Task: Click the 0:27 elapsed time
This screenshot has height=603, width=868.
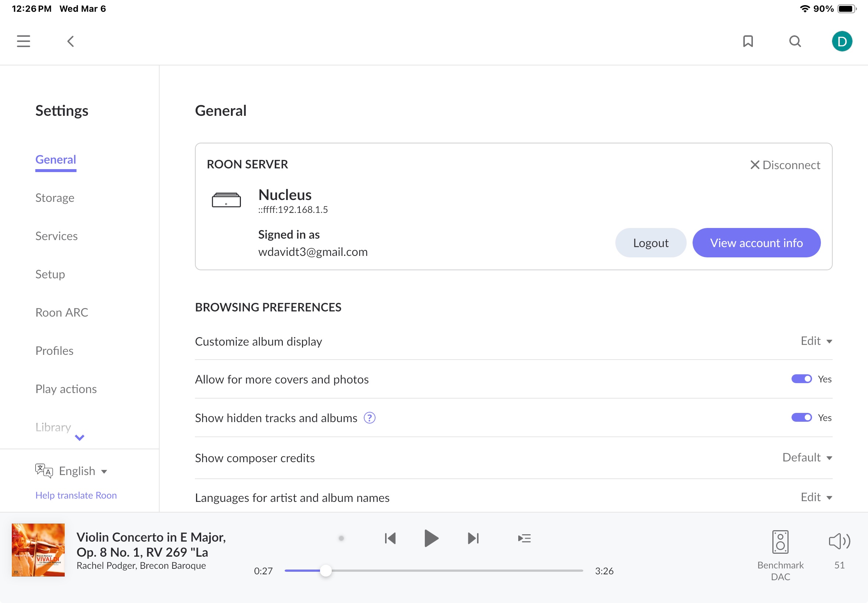Action: tap(263, 571)
